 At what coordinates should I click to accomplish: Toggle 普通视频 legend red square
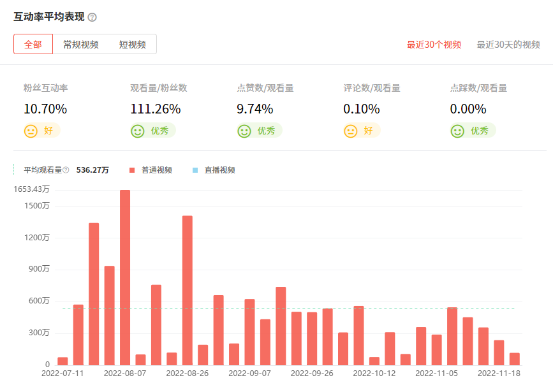tap(132, 170)
